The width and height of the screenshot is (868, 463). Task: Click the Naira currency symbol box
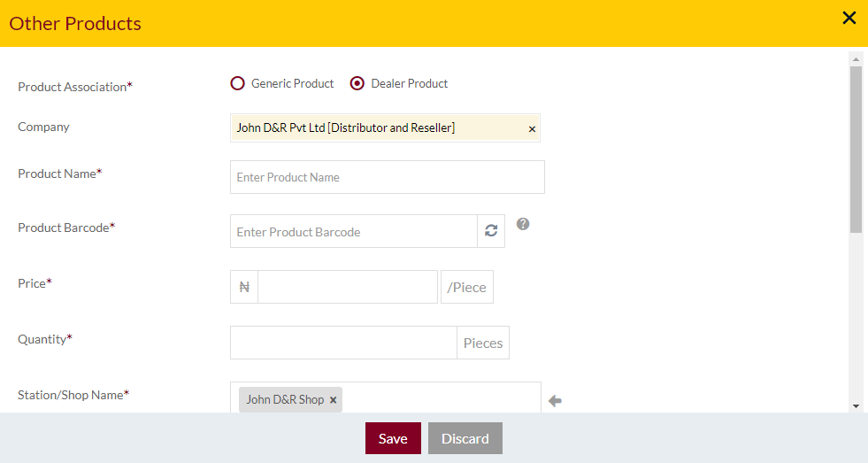(244, 287)
